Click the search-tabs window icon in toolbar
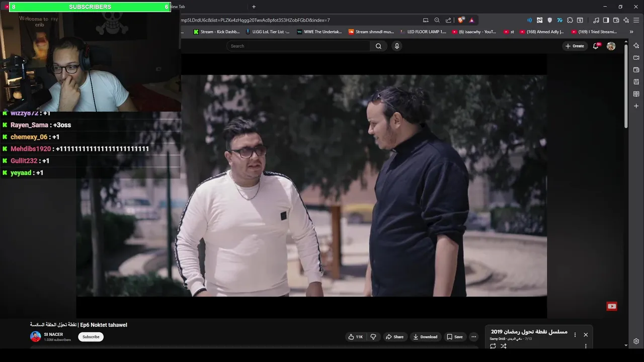Screen dimensions: 644x362 click(x=580, y=20)
